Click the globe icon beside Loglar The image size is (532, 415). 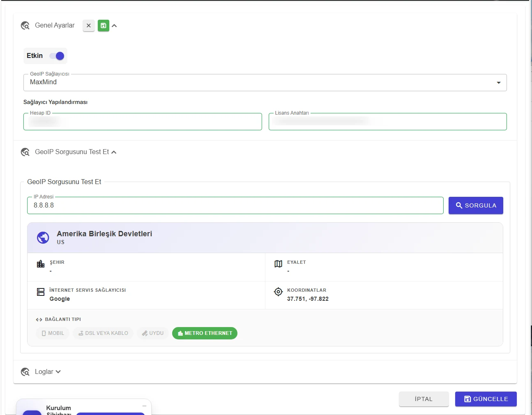coord(25,372)
